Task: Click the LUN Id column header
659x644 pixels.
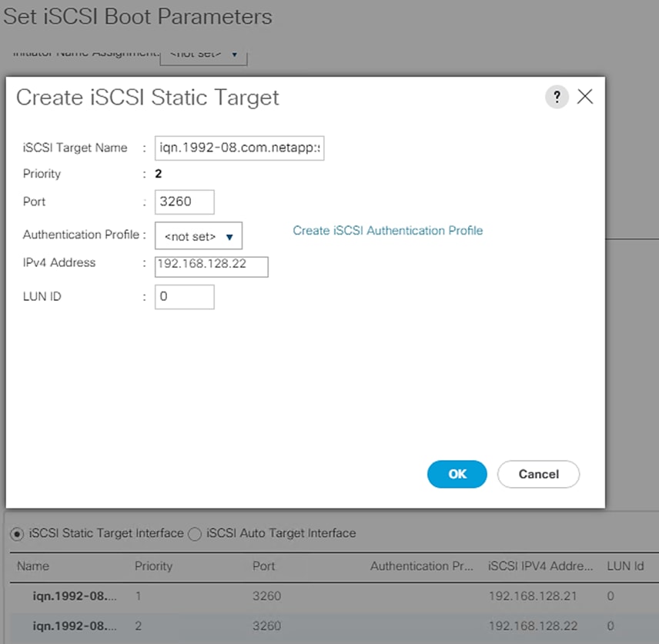Action: click(x=624, y=566)
